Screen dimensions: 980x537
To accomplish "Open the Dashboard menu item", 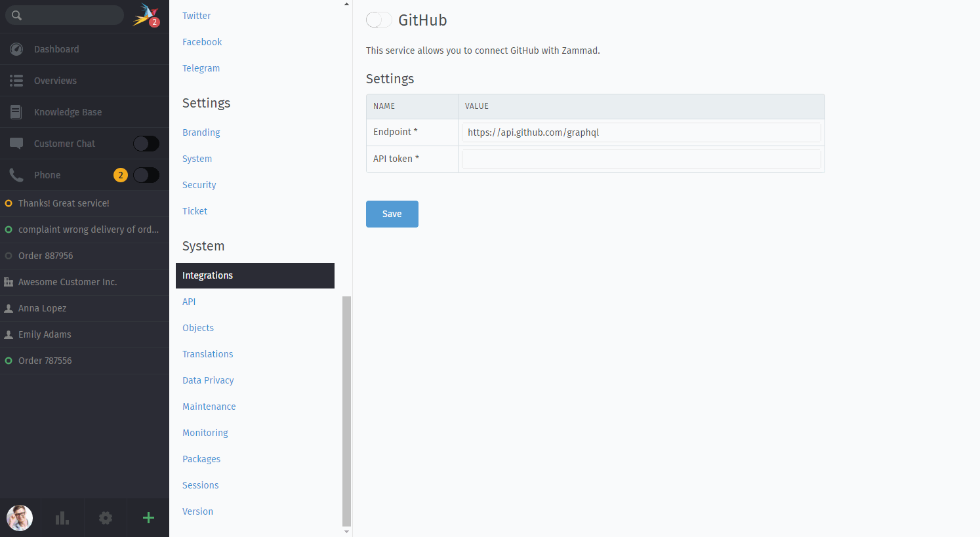I will [x=85, y=49].
